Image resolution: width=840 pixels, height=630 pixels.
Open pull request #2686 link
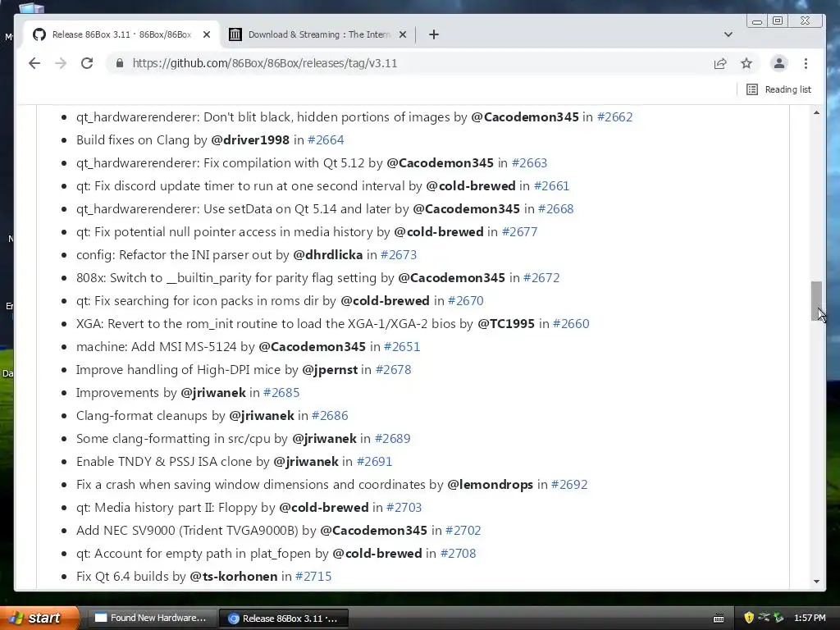tap(330, 416)
